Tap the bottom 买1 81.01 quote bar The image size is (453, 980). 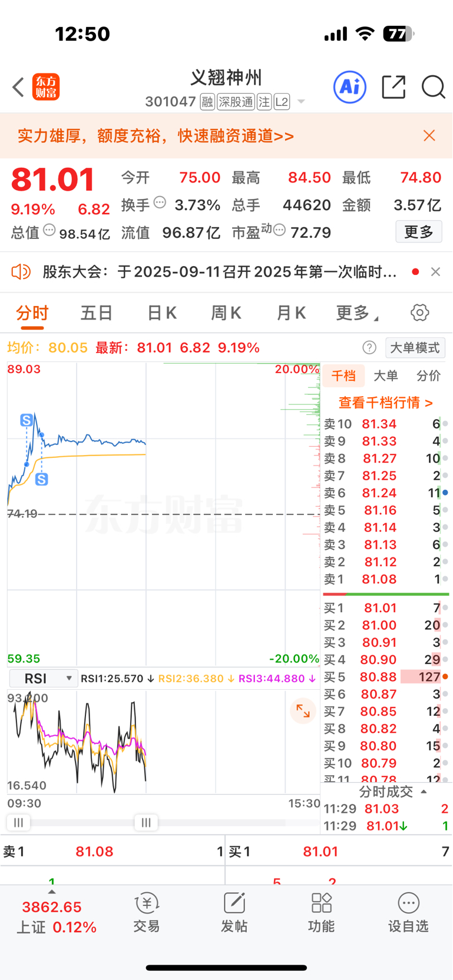click(x=339, y=851)
